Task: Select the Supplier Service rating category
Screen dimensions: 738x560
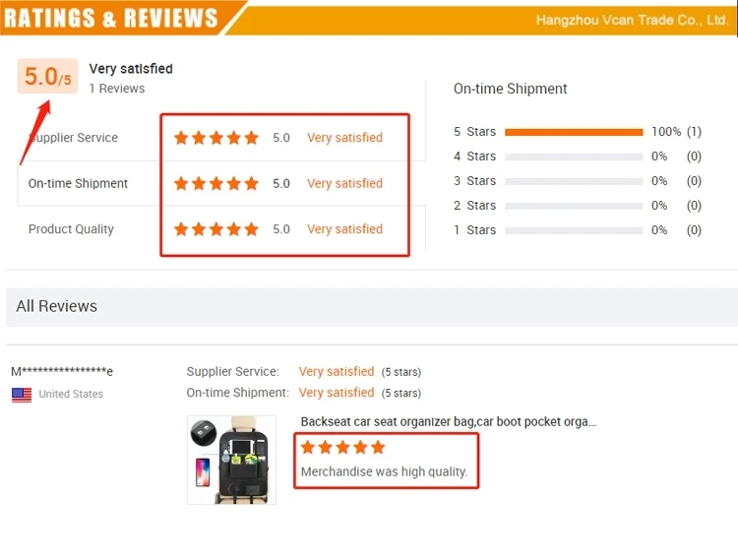Action: click(74, 138)
